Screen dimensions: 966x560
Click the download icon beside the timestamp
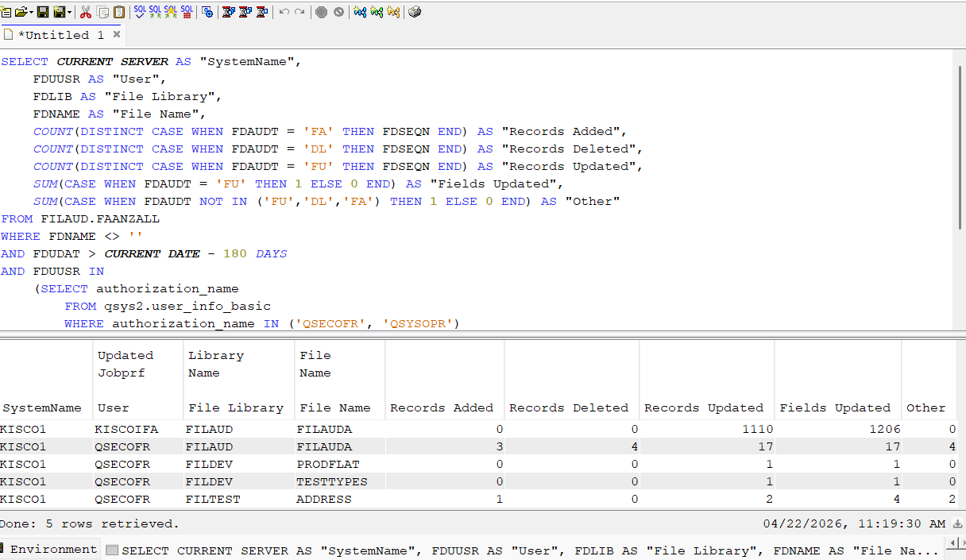coord(957,524)
